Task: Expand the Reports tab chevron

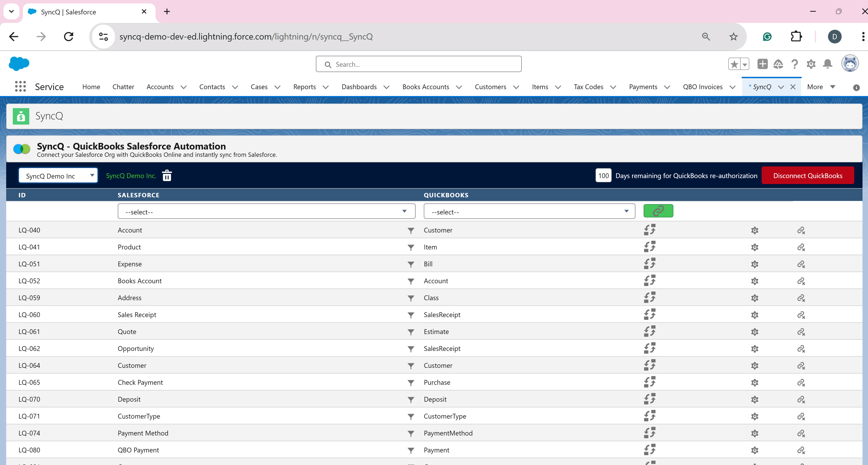Action: point(326,87)
